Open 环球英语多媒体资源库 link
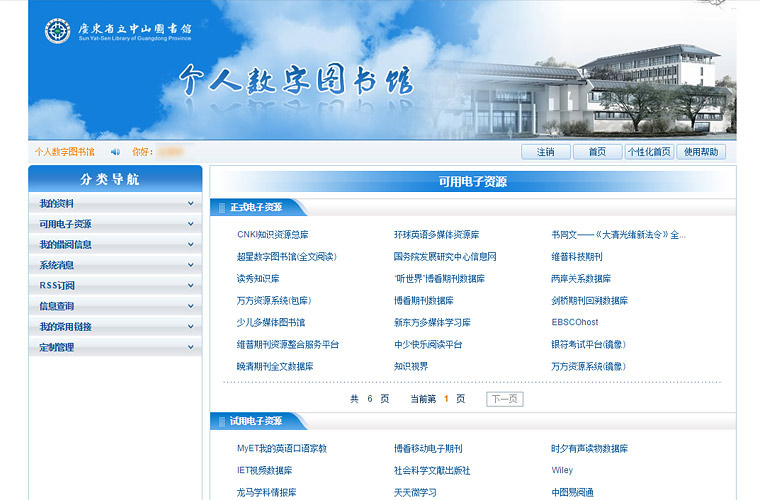760x500 pixels. [437, 234]
